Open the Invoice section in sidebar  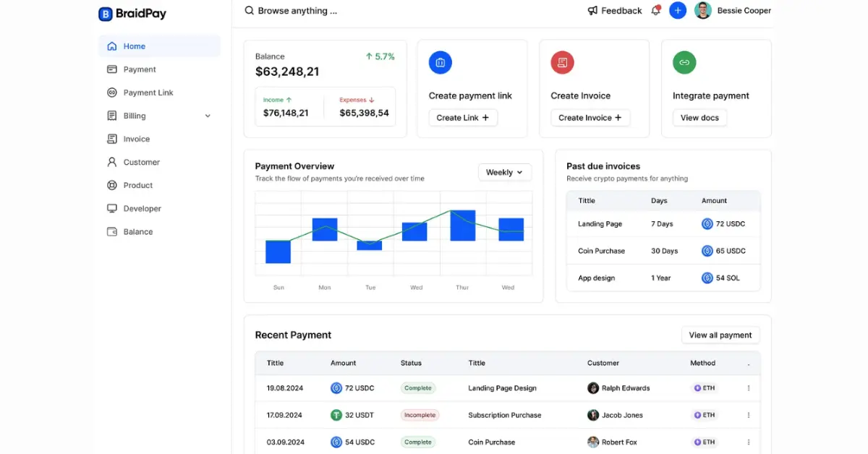click(x=135, y=139)
